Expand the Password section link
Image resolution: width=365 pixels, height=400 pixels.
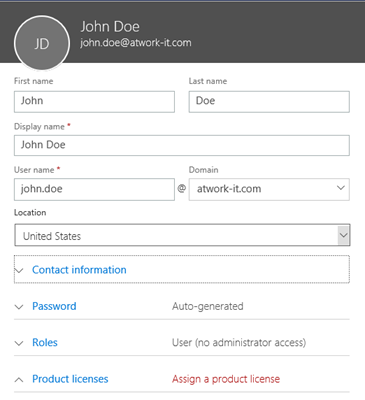pos(54,306)
